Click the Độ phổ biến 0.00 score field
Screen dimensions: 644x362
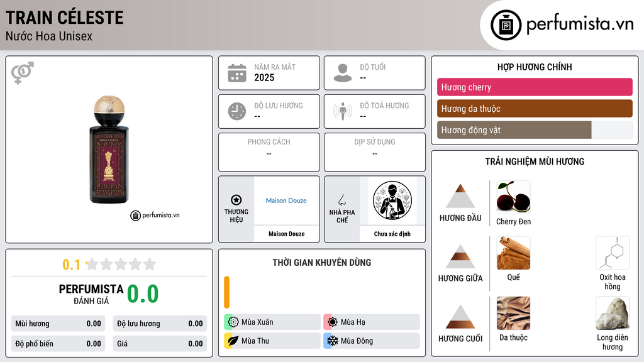[58, 344]
